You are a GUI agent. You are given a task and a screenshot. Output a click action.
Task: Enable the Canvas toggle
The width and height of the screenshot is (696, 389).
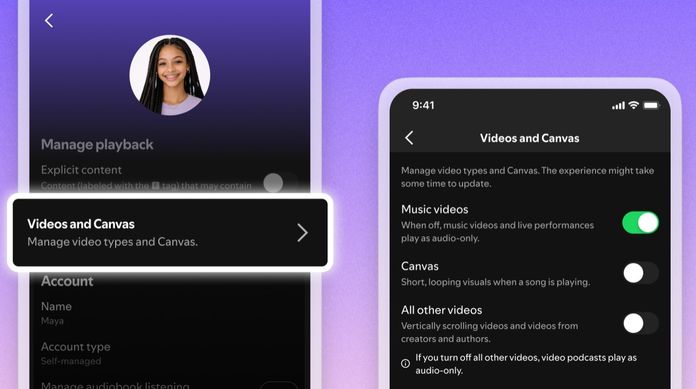(640, 273)
